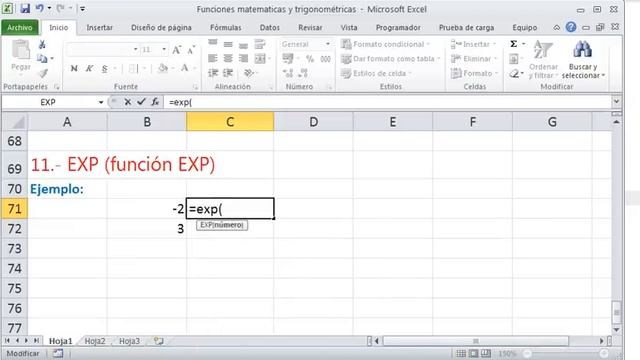Increase font size with large A icon

tap(176, 50)
